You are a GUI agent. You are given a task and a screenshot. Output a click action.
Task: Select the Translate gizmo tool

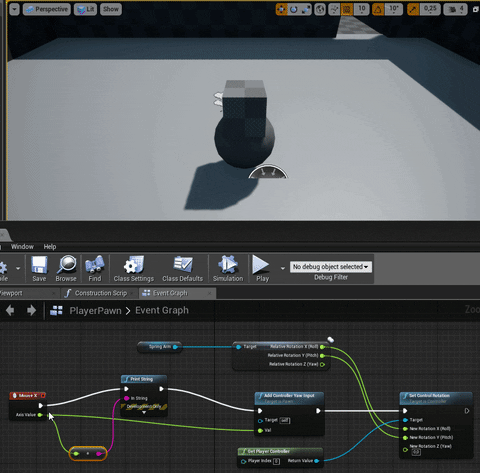pos(281,9)
